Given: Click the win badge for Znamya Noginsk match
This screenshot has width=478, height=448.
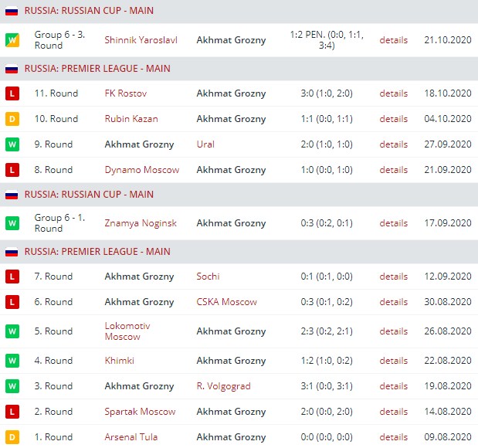Looking at the screenshot, I should coord(12,223).
